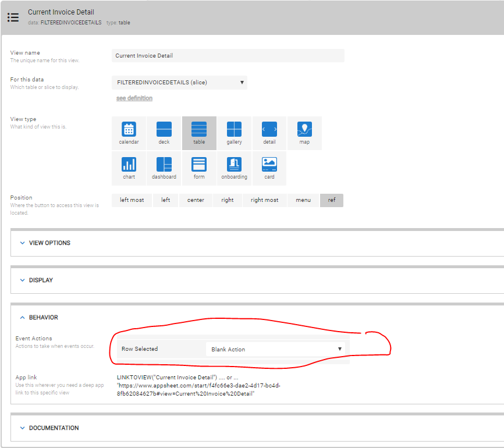Click the Row Selected label

[x=140, y=349]
